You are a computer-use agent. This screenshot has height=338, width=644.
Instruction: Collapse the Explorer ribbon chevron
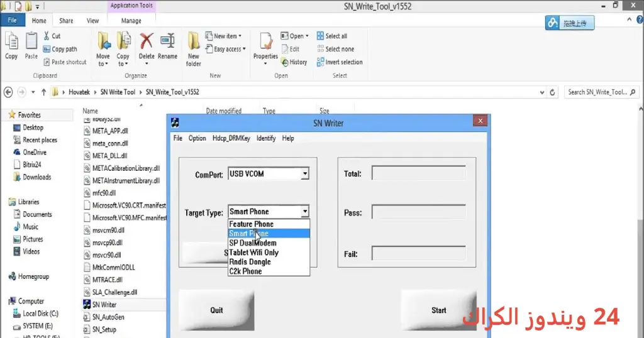(629, 19)
